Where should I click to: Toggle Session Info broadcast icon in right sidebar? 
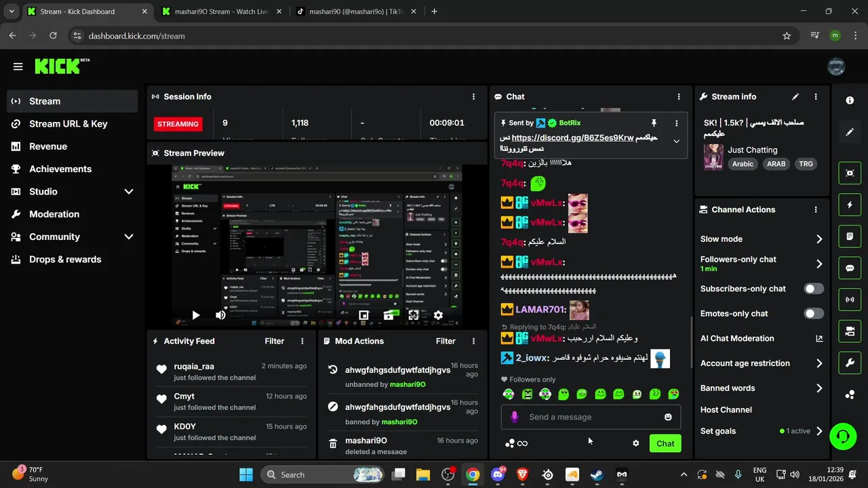point(850,300)
